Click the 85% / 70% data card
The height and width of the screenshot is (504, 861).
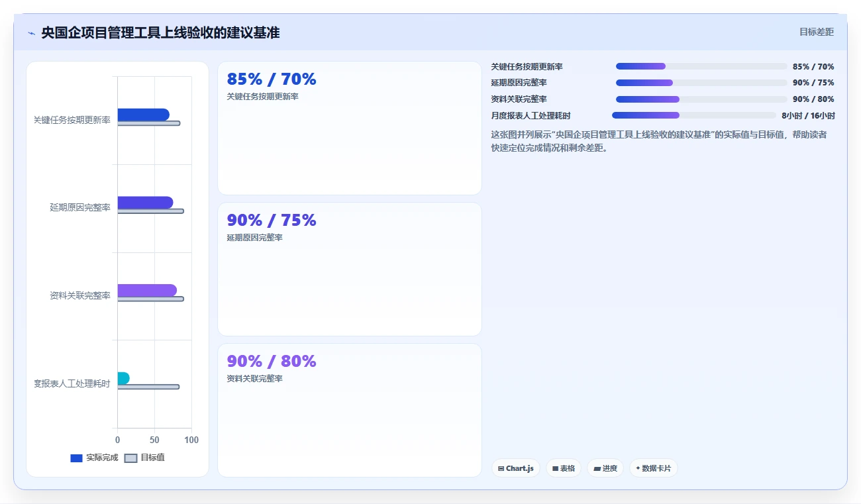pyautogui.click(x=350, y=128)
